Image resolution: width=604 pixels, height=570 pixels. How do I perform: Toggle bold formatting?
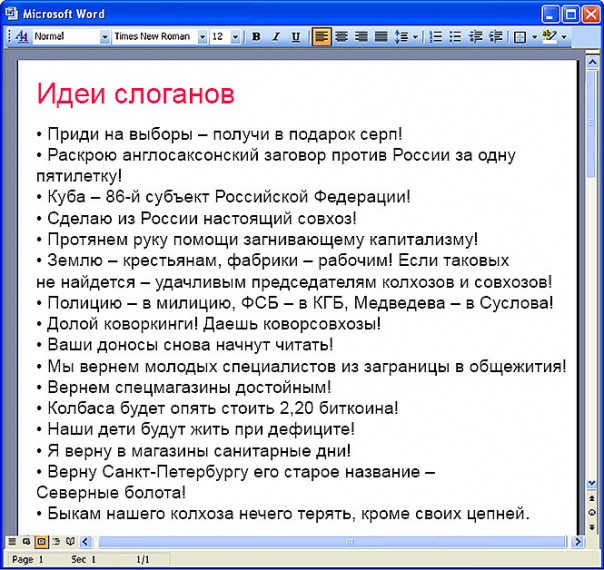(x=256, y=37)
